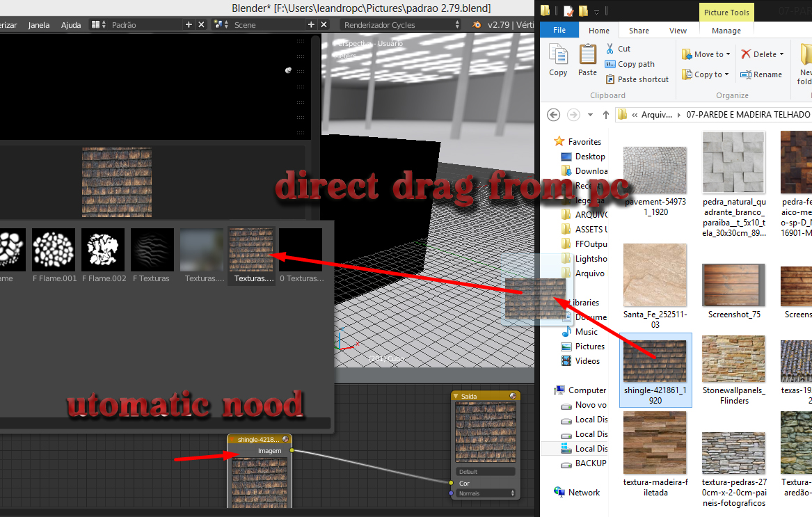Collapse the Saída node with its triangle
This screenshot has height=517, width=812.
click(456, 397)
